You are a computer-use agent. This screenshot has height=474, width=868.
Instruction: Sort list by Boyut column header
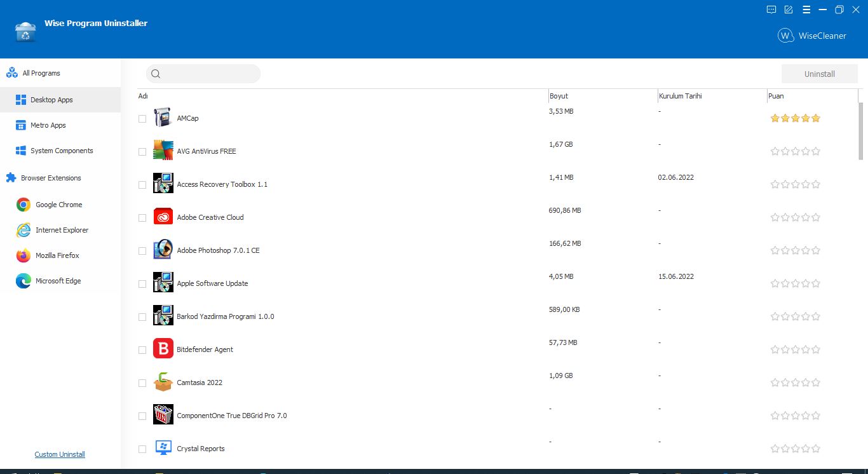point(602,96)
